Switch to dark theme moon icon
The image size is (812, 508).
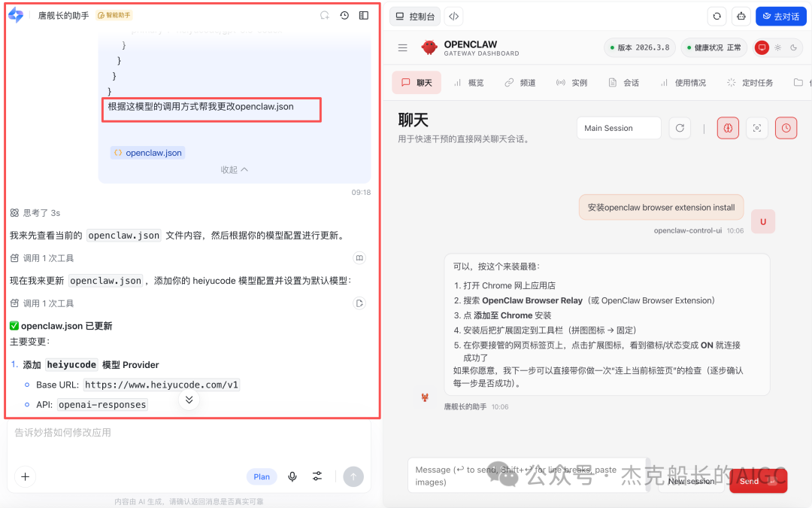(793, 47)
